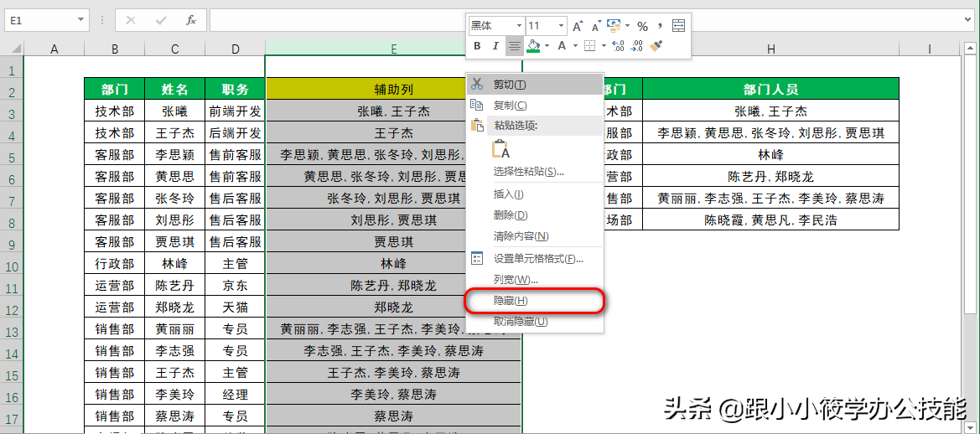Choose 清除内容(N) in the context menu
The width and height of the screenshot is (980, 434).
point(535,236)
